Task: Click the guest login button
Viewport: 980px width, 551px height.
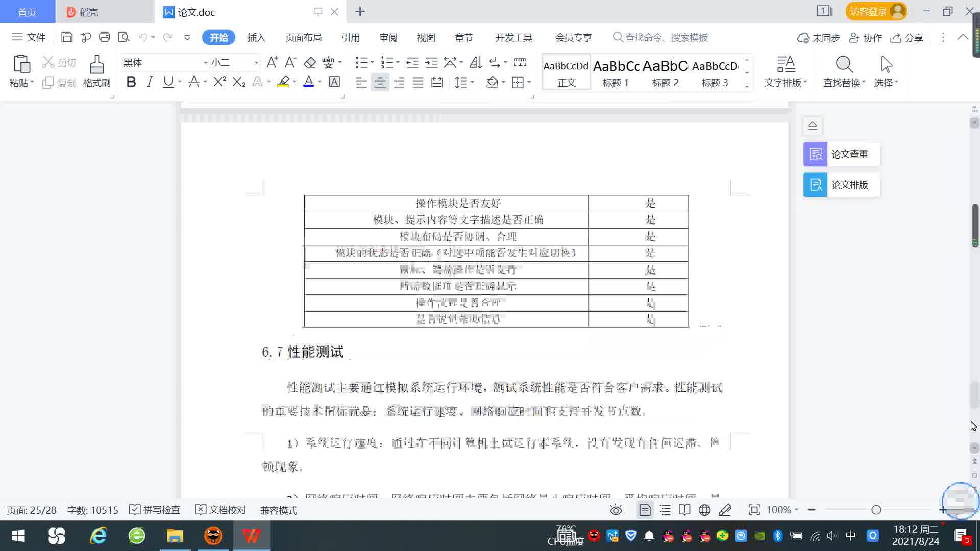Action: [x=876, y=11]
